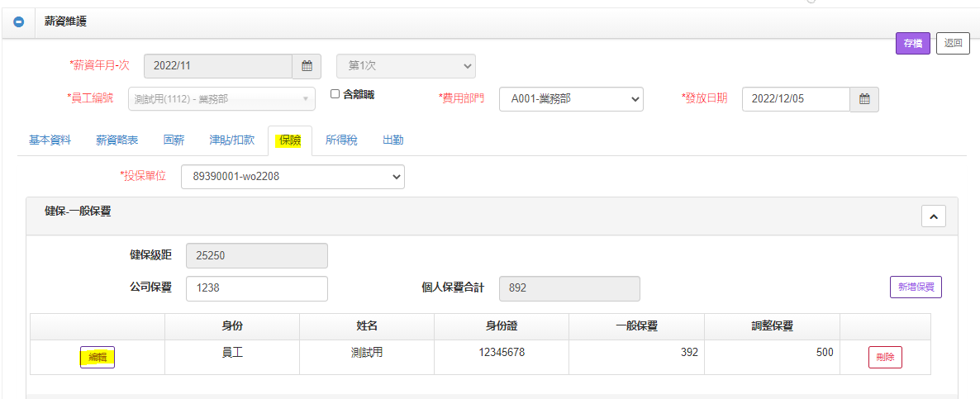Switch to the 基本資料 tab
This screenshot has width=980, height=399.
[50, 140]
